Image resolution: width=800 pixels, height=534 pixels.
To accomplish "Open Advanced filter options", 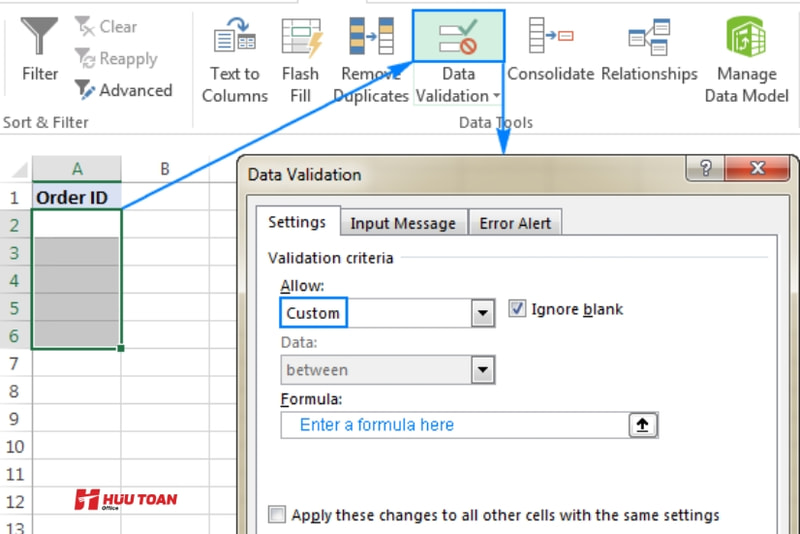I will [x=123, y=90].
